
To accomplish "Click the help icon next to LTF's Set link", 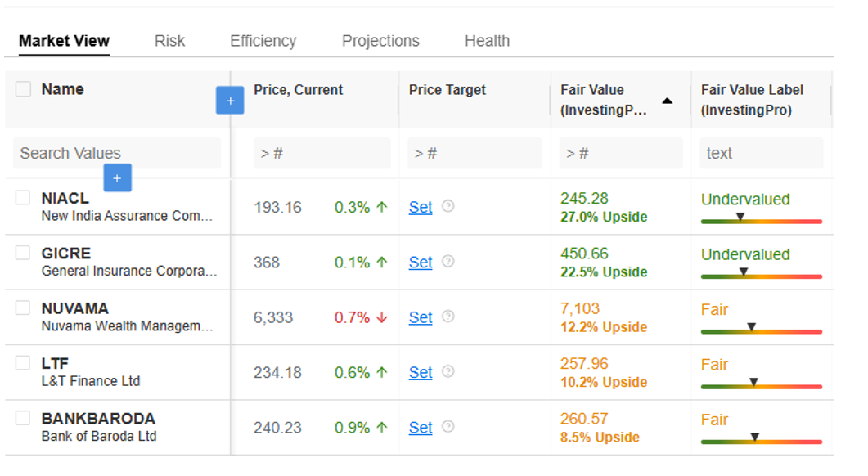I will pyautogui.click(x=447, y=371).
